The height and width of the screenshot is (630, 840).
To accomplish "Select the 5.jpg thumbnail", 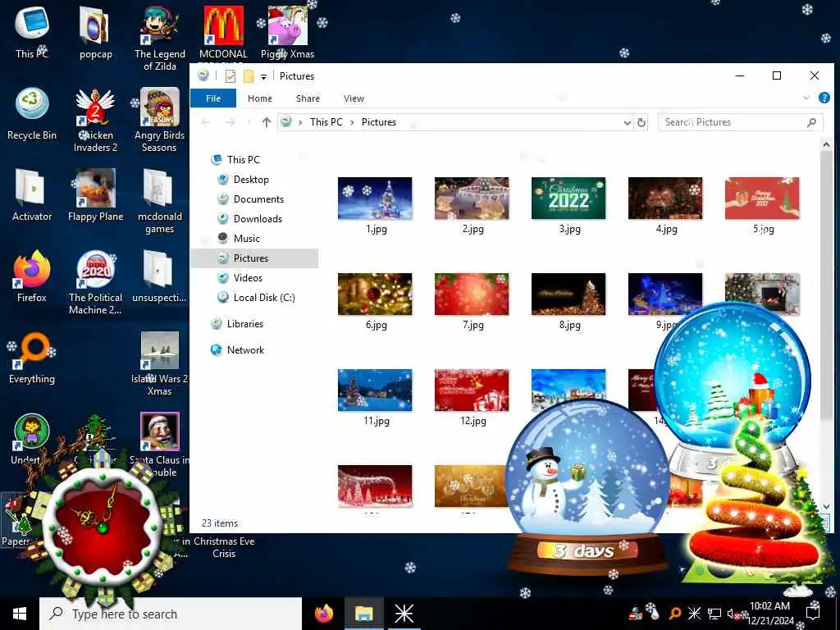I will pyautogui.click(x=762, y=199).
